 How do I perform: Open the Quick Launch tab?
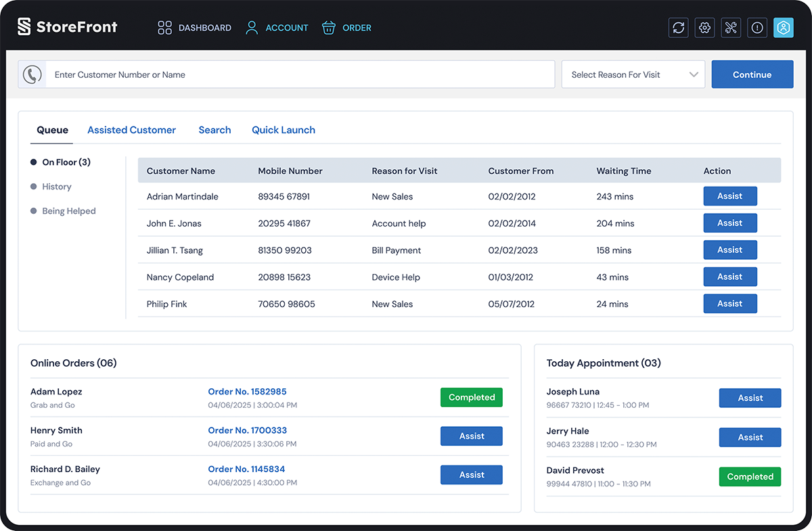[x=283, y=129]
